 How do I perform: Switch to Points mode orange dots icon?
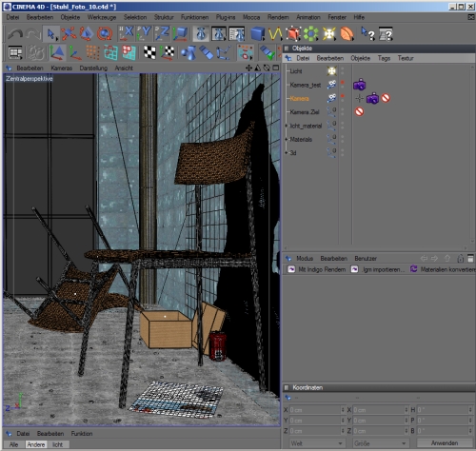pos(93,52)
